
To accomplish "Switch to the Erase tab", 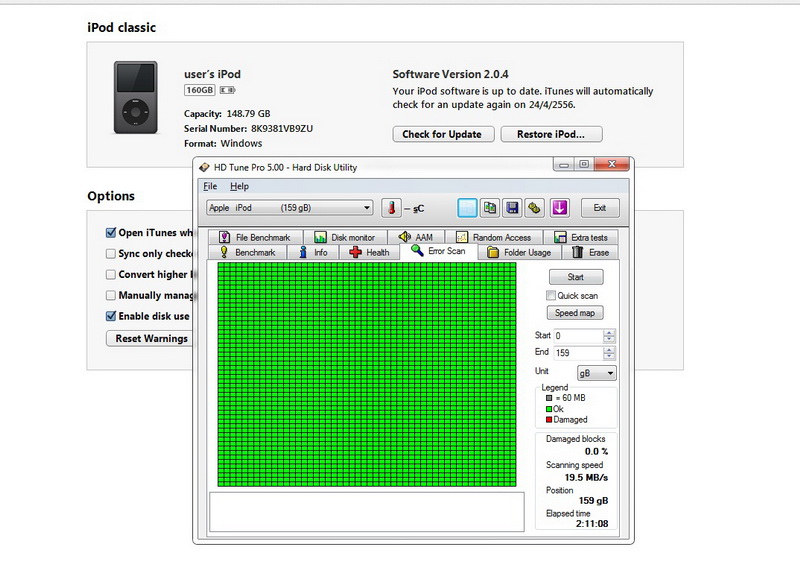I will 590,252.
